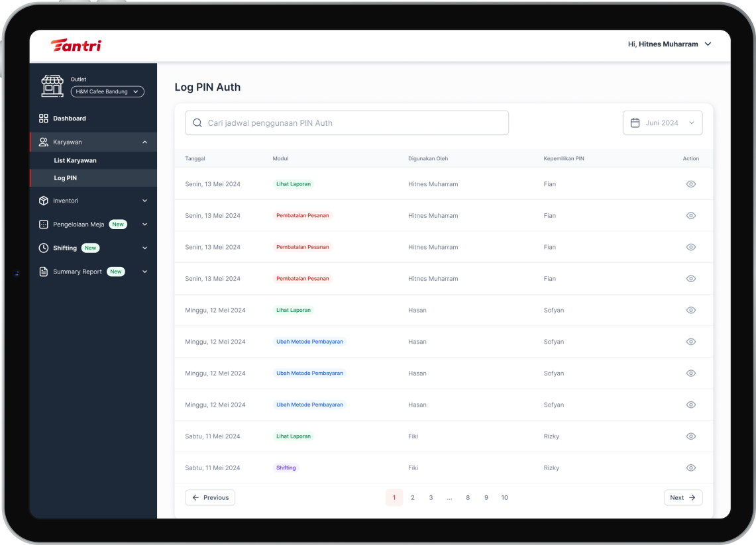Screen dimensions: 756x545
Task: Jump to page 8
Action: pos(468,497)
